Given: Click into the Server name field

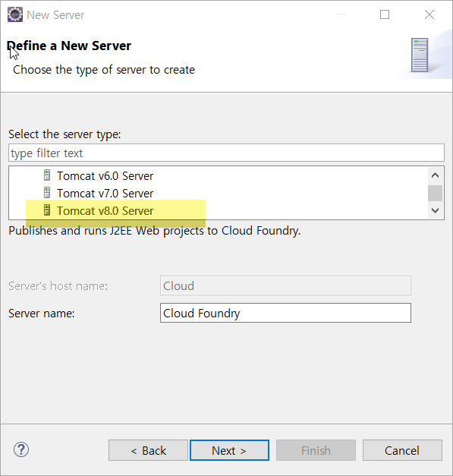Looking at the screenshot, I should tap(285, 313).
